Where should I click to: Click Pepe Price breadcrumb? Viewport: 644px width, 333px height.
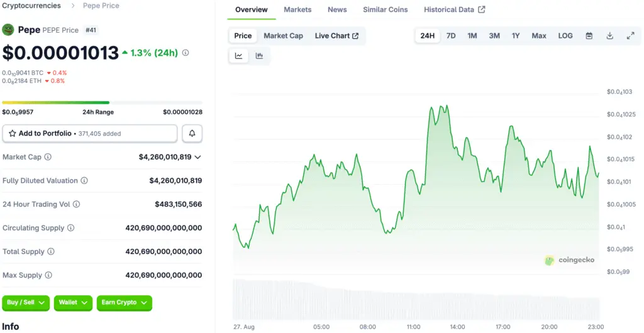pyautogui.click(x=101, y=6)
